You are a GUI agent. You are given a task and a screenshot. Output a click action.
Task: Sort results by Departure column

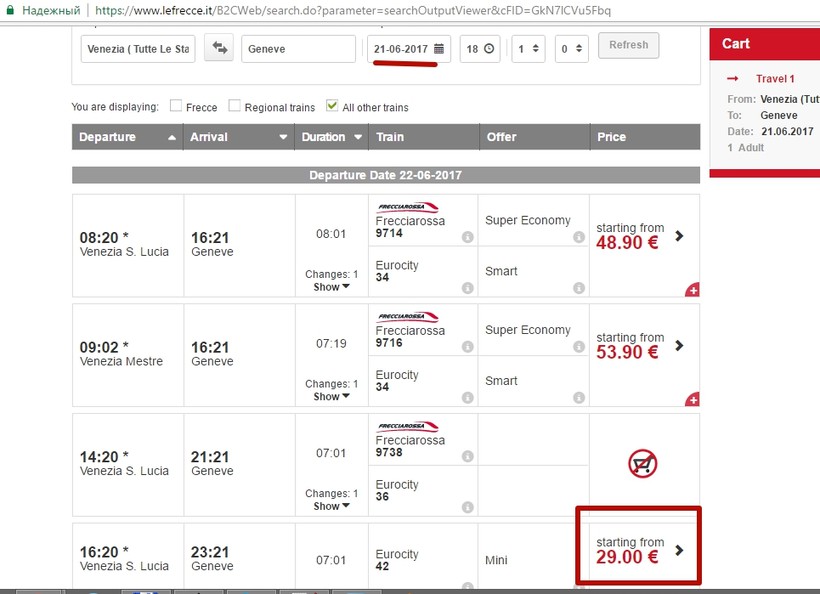click(127, 137)
